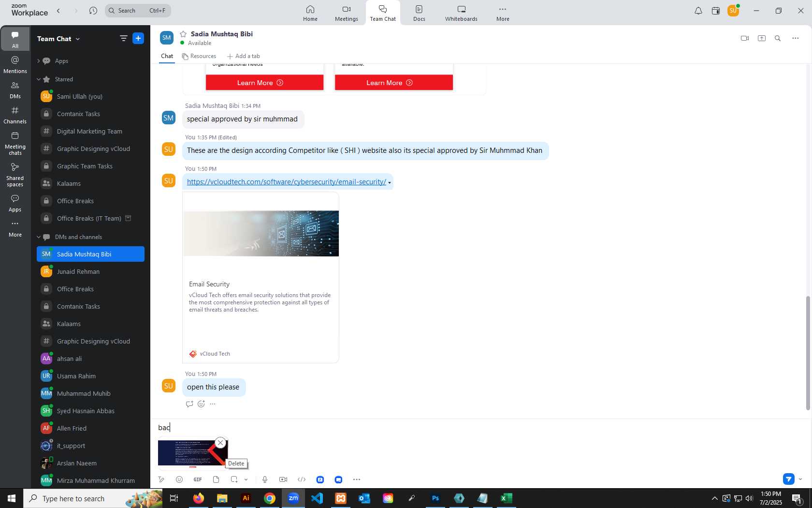Open the text formatting tool

[x=161, y=479]
